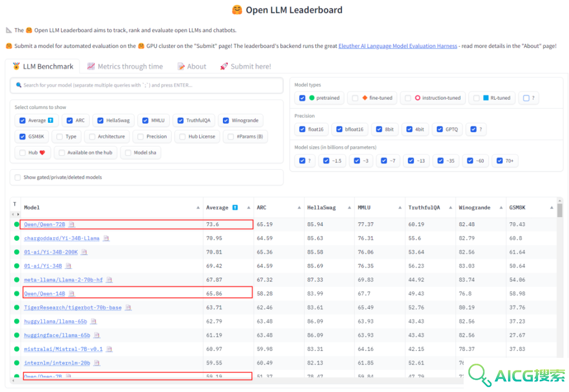Click the green pretrained dot in the Qwen/Qwen-72B row
The image size is (569, 392).
click(x=16, y=224)
